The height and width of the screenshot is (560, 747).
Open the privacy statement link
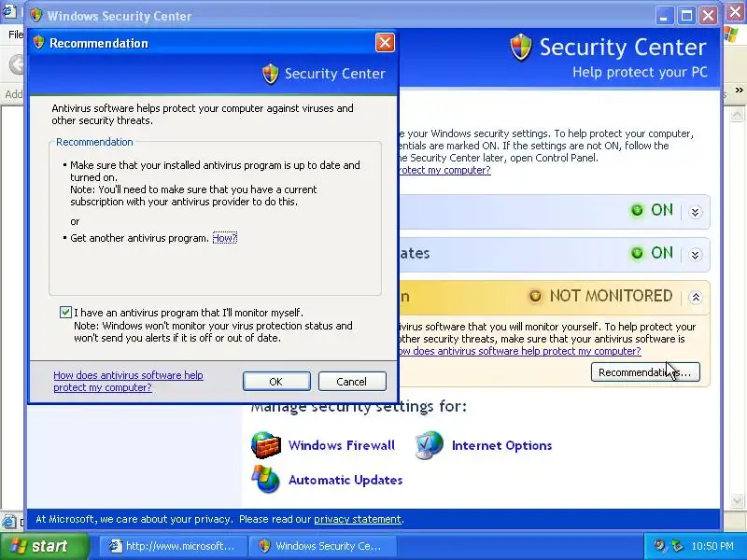358,519
